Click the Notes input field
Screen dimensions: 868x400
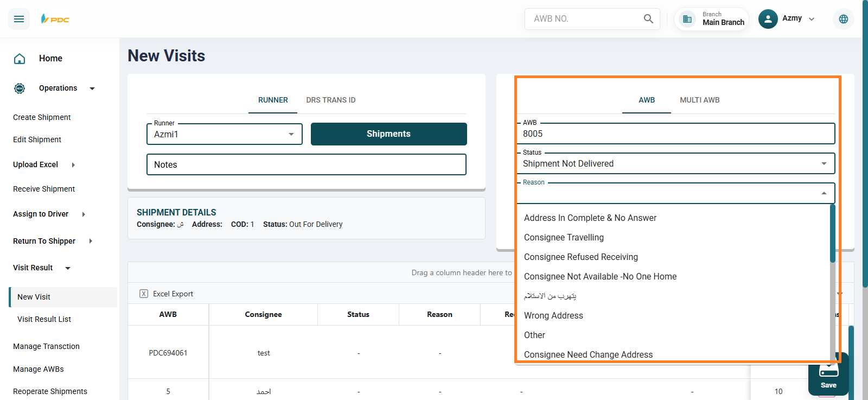[x=306, y=164]
